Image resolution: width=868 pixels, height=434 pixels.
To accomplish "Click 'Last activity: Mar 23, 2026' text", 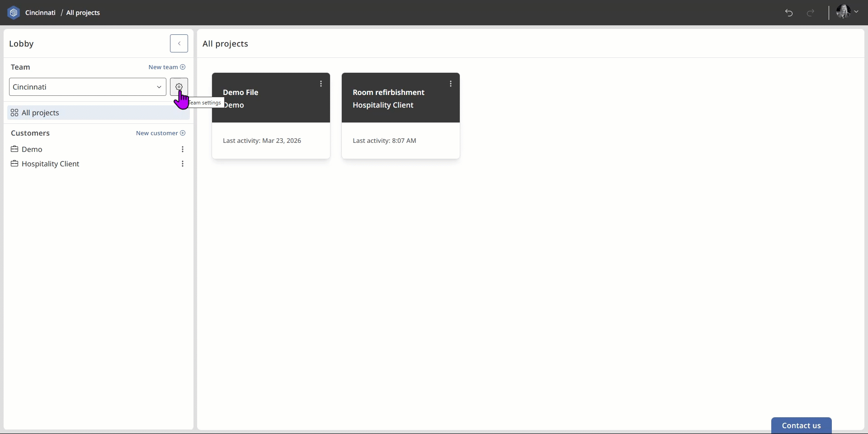I will pyautogui.click(x=262, y=141).
